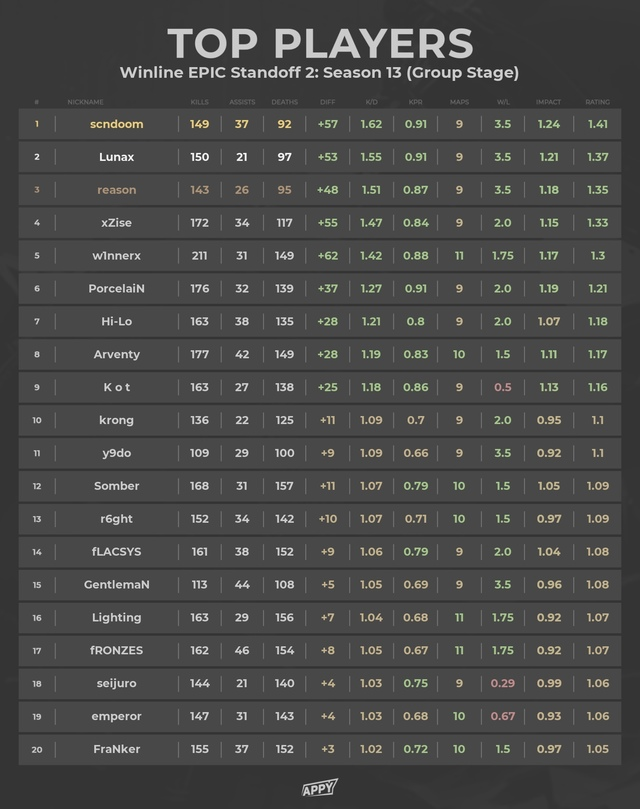The image size is (640, 809).
Task: Click Somber's deaths value 157
Action: point(284,486)
